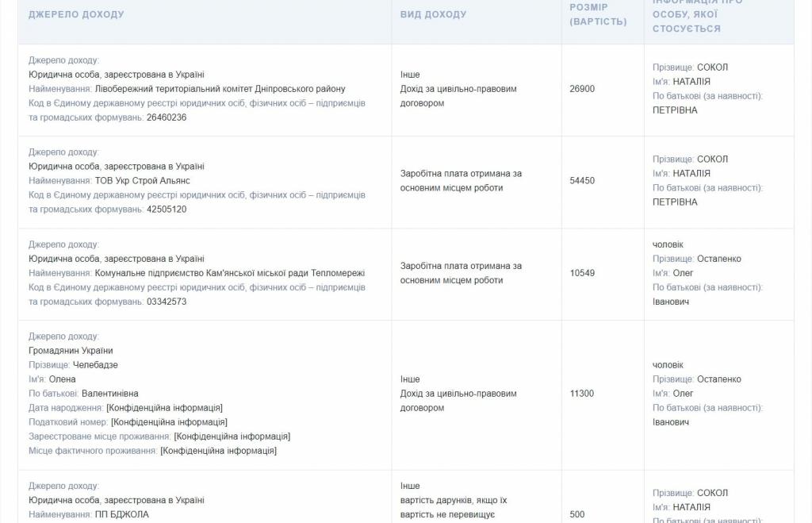
Task: Click salary income type in the 54450 row
Action: tap(461, 180)
